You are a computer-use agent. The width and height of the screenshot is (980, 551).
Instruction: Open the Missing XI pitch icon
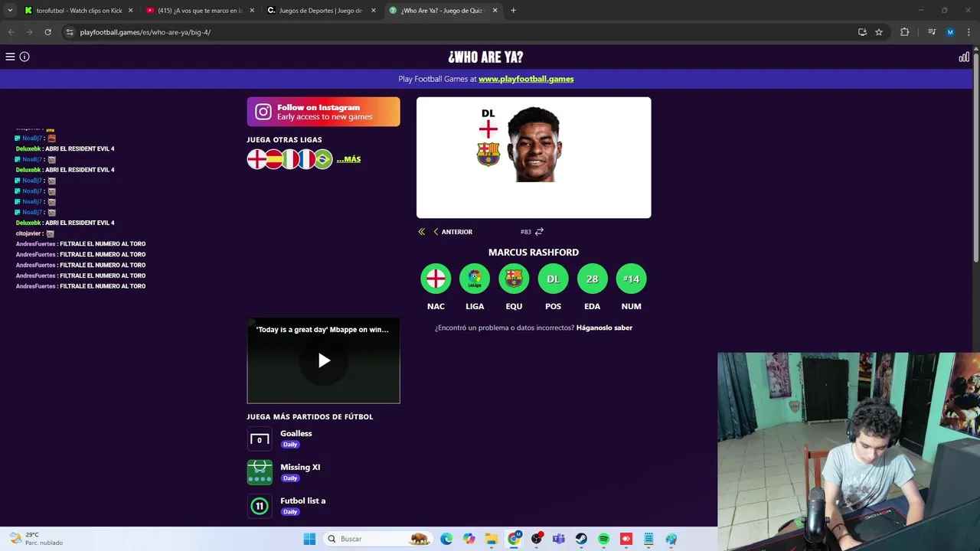(x=260, y=472)
